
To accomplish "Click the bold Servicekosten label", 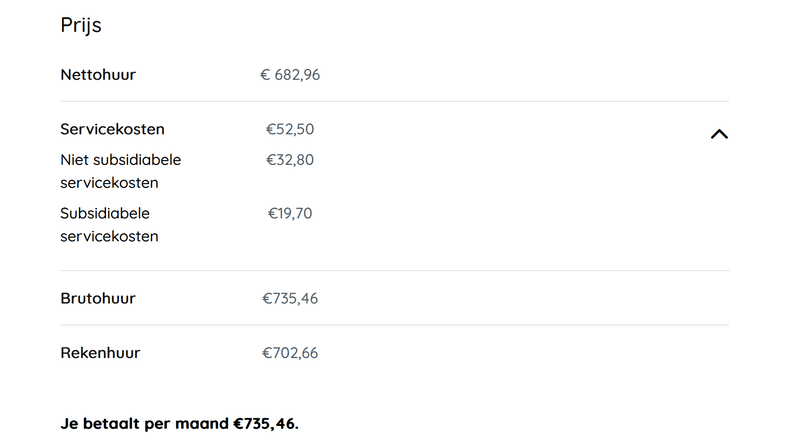I will point(112,129).
